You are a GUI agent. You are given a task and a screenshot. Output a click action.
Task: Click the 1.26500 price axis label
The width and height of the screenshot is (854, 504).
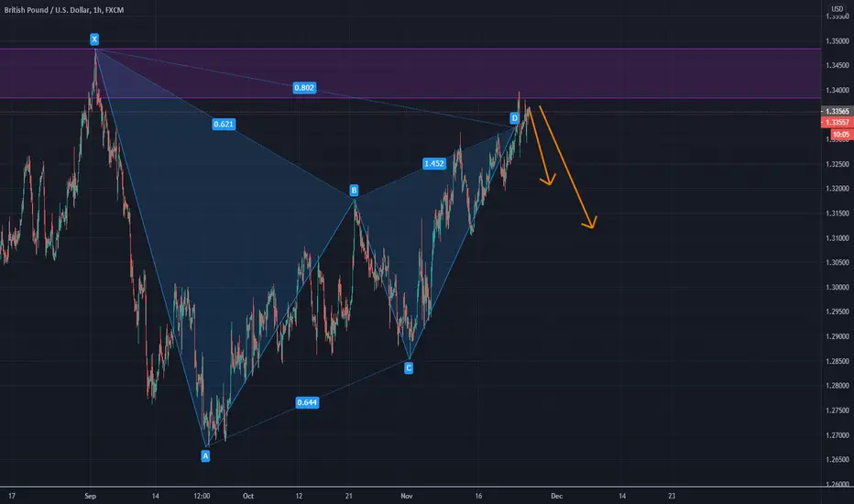(838, 459)
